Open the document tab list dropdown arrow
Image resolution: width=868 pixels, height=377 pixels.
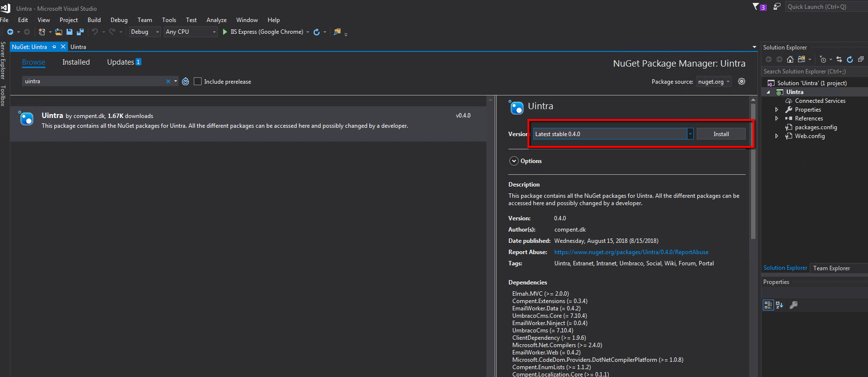[754, 47]
